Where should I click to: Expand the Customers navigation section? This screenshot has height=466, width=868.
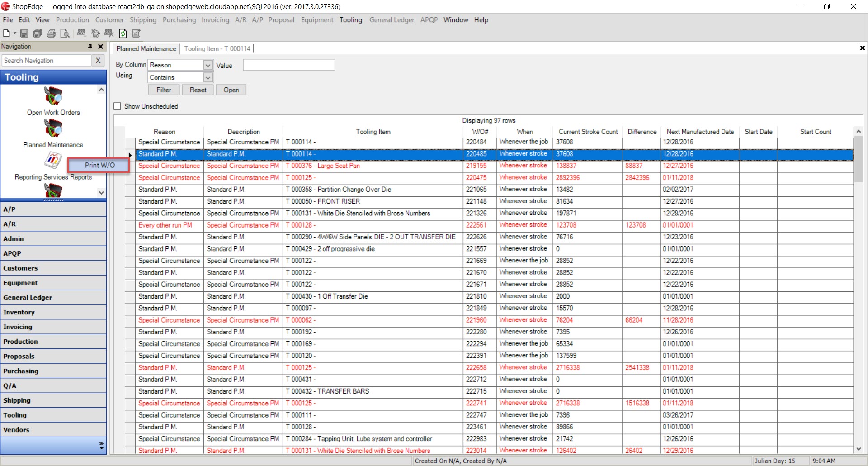pos(53,268)
